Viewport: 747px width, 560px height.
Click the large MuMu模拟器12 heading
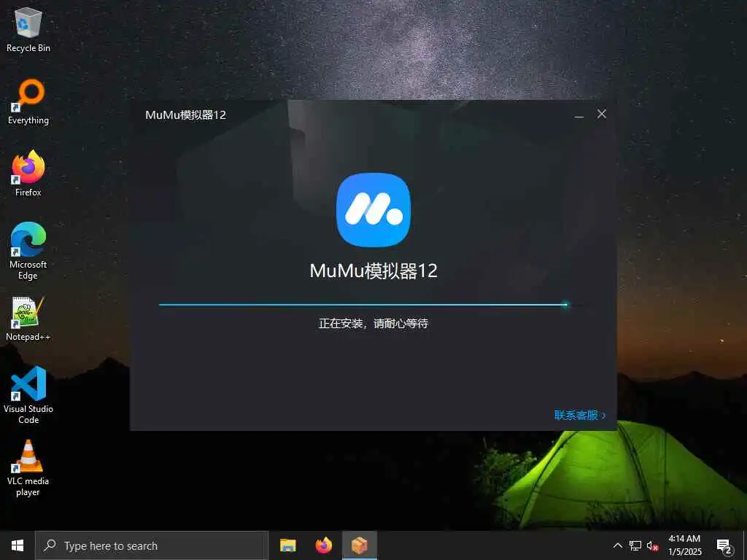(373, 271)
